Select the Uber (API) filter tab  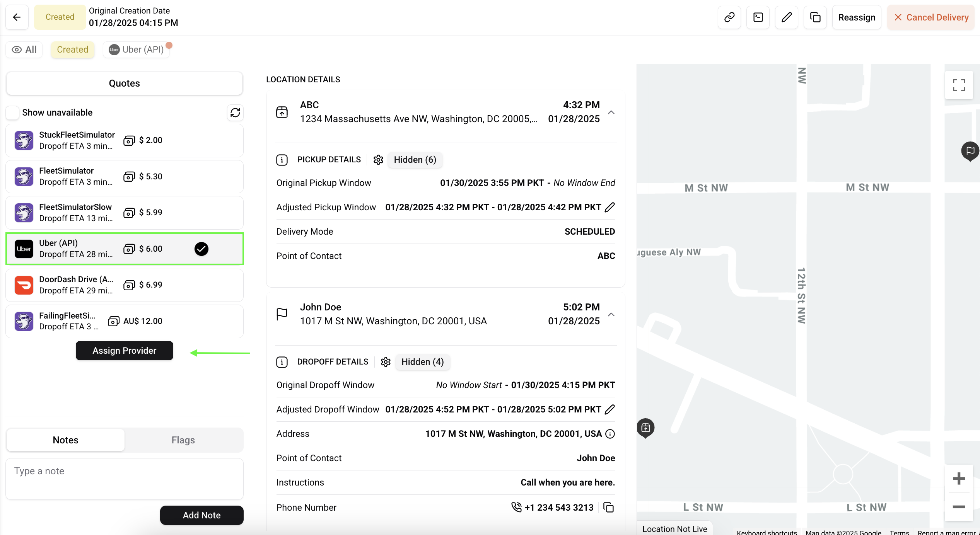[137, 49]
